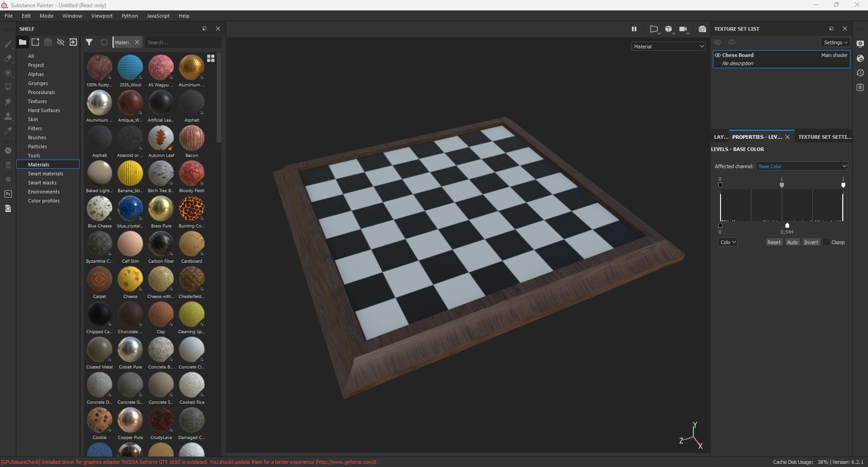Screen dimensions: 868x467
Task: Select Environments shelf category
Action: tap(44, 192)
